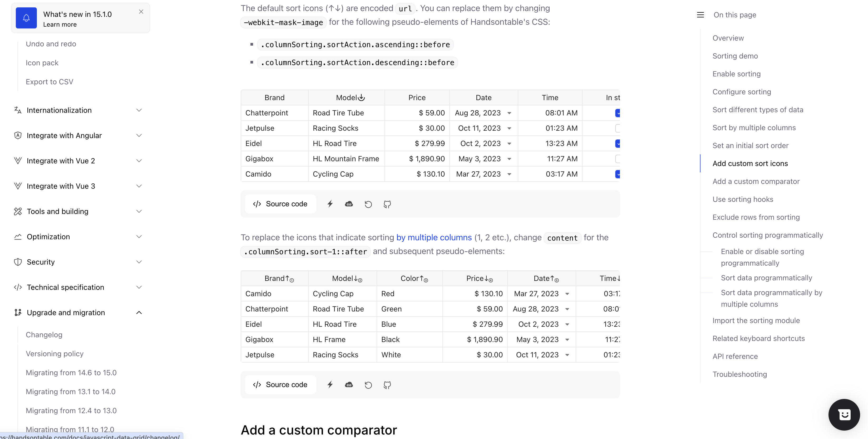This screenshot has width=868, height=439.
Task: Select the Optimization sidebar icon
Action: pyautogui.click(x=18, y=237)
